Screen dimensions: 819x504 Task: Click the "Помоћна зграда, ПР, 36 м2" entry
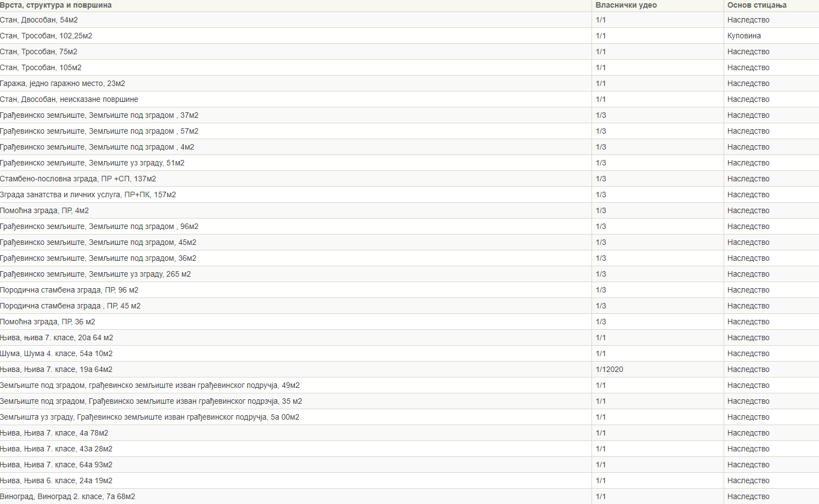[x=48, y=322]
